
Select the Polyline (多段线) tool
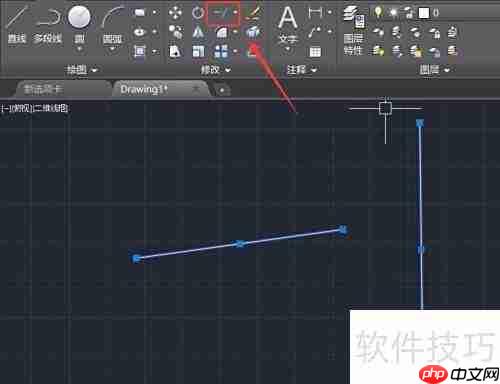click(x=48, y=23)
